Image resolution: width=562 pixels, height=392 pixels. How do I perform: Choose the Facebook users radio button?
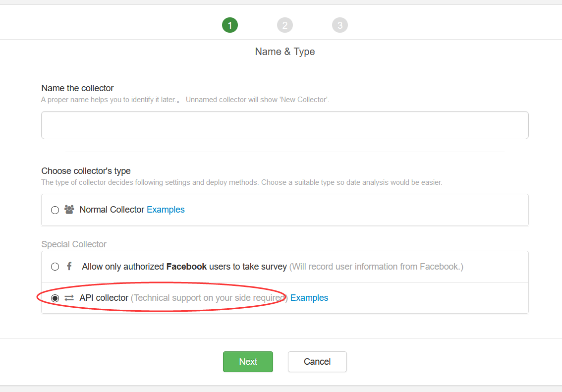[55, 267]
